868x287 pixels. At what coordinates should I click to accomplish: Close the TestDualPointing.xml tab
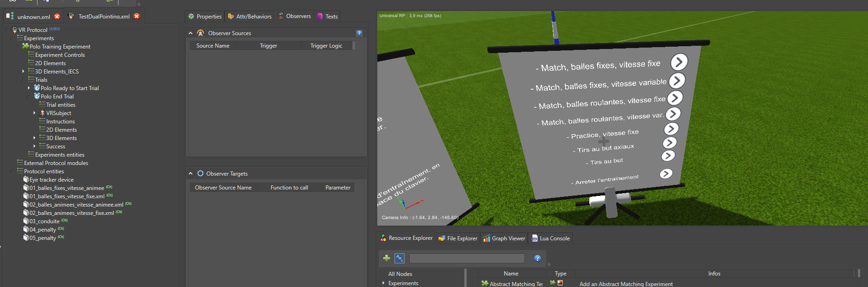click(x=137, y=16)
